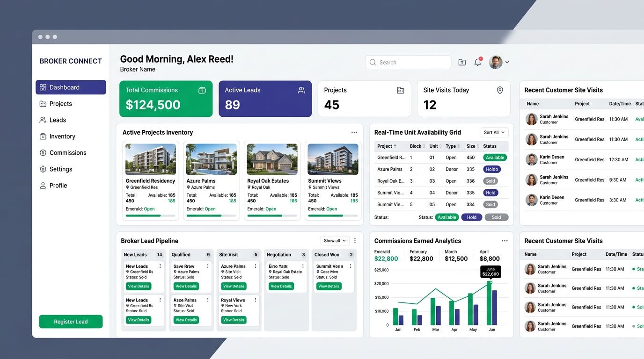Click Greenfield Residency progress bar

pyautogui.click(x=151, y=215)
